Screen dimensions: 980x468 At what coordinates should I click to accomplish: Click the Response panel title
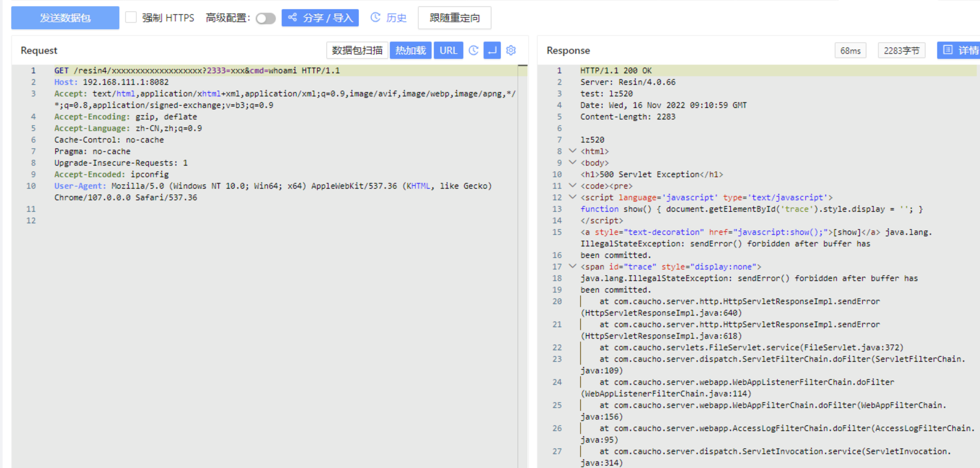tap(568, 50)
